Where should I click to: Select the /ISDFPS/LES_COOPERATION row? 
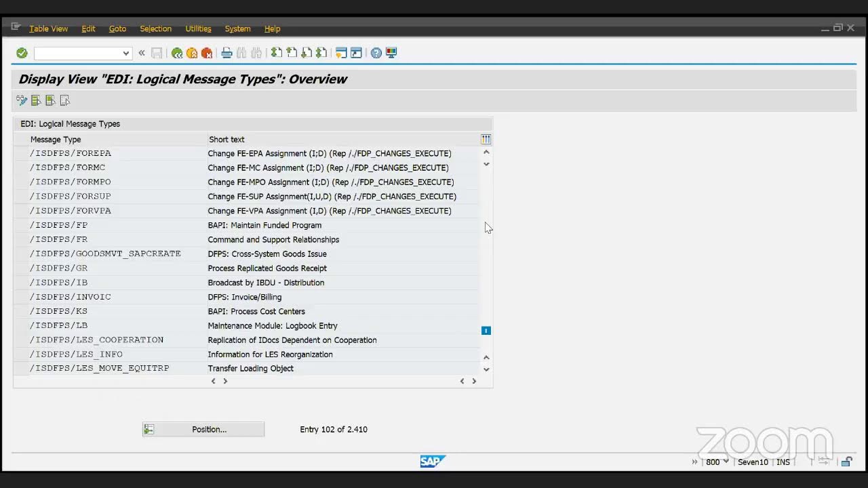coord(248,340)
